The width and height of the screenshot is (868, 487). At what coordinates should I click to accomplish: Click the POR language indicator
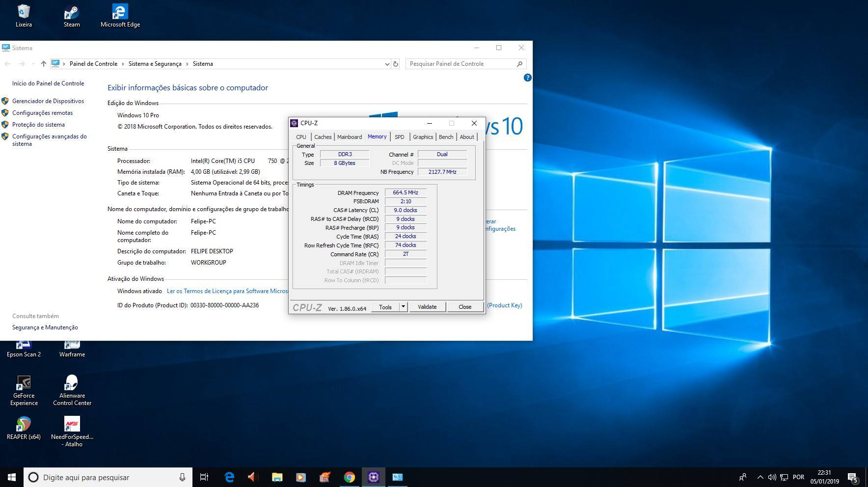[798, 477]
